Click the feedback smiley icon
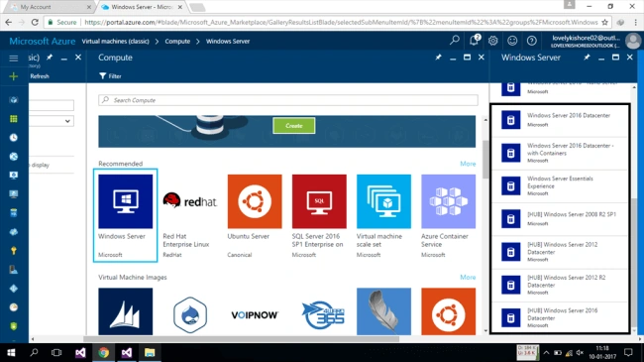This screenshot has width=644, height=362. click(x=512, y=41)
